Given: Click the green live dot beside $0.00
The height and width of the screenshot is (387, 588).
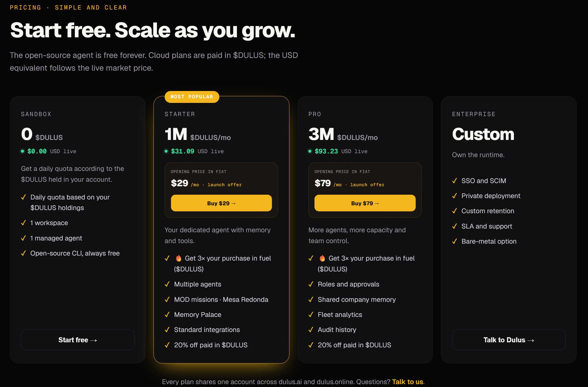Looking at the screenshot, I should [x=22, y=151].
